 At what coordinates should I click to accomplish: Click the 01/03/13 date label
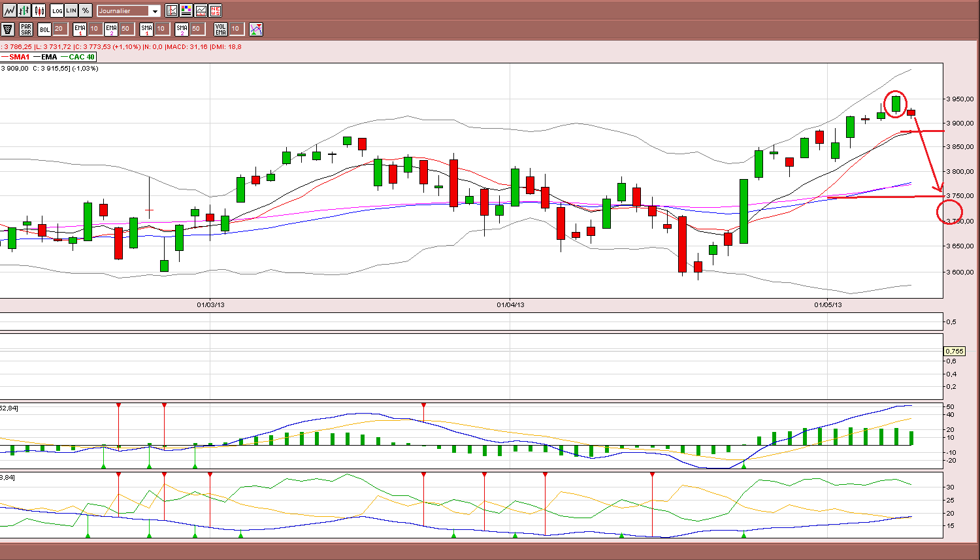(210, 305)
